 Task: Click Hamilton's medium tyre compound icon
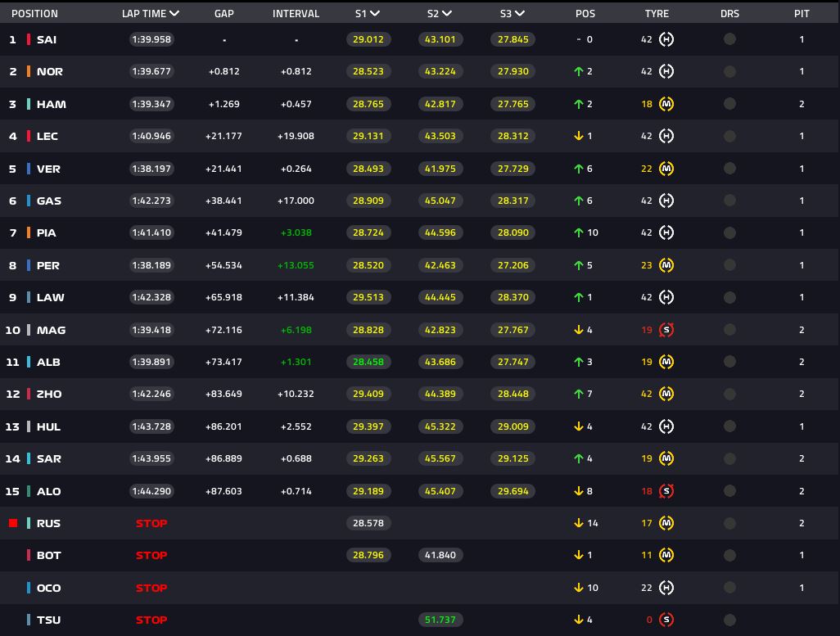point(666,104)
